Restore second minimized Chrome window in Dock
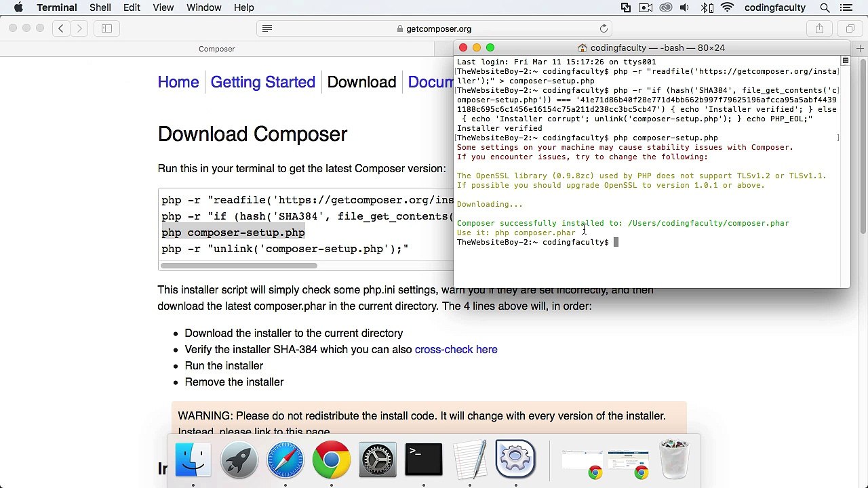Screen dimensions: 868x488 pyautogui.click(x=629, y=463)
